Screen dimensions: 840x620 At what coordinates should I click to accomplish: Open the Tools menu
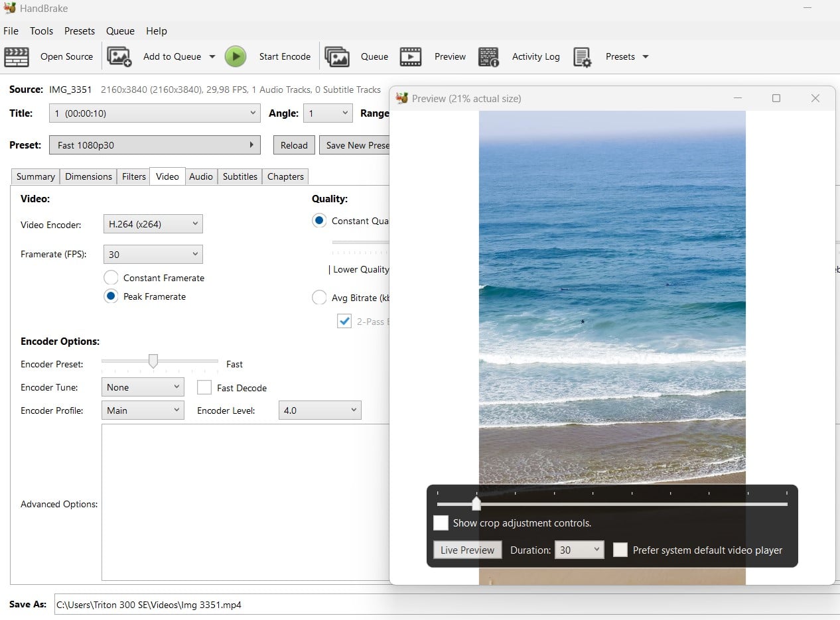[41, 31]
